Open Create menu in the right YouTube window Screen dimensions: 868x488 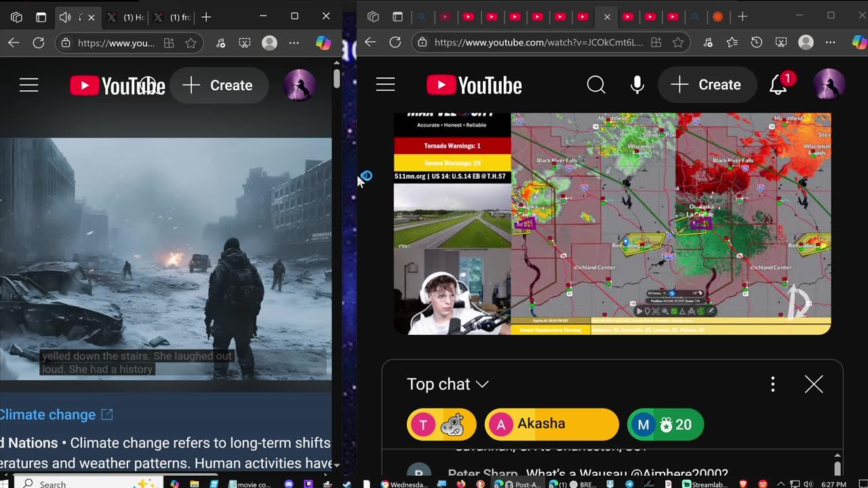click(706, 85)
